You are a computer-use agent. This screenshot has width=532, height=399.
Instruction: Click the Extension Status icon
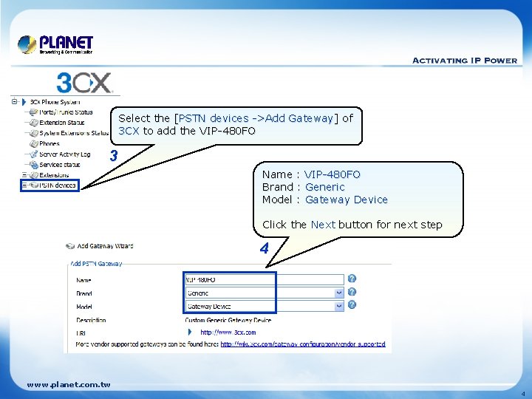point(33,123)
